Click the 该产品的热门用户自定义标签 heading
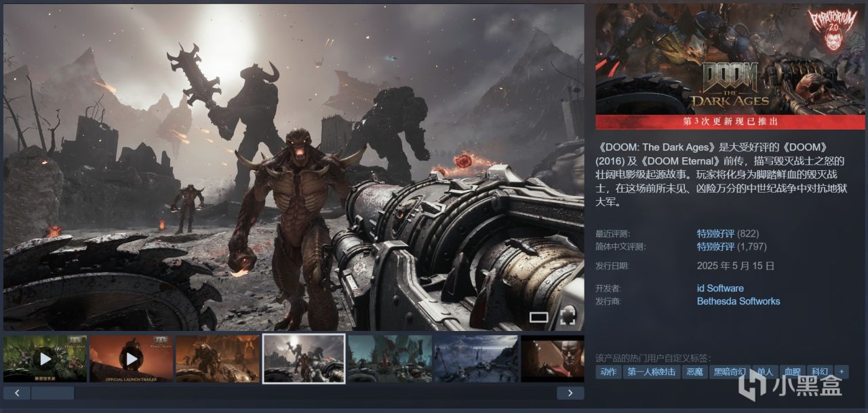868x413 pixels. pos(653,357)
